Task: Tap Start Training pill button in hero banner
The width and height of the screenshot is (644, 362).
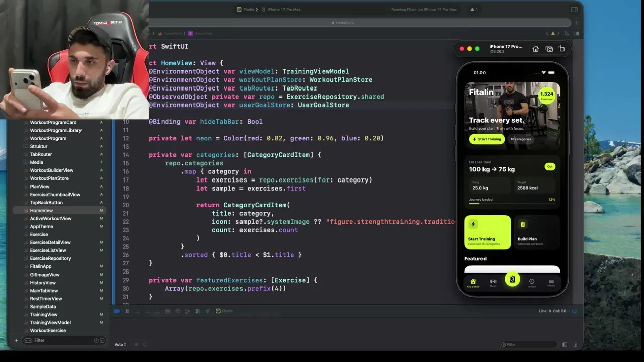Action: (x=487, y=139)
